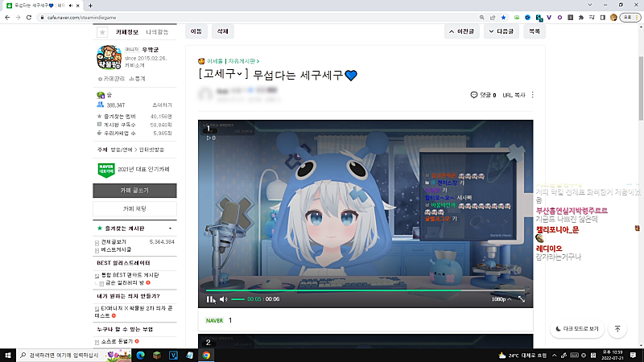Viewport: 644px width, 362px height.
Task: Toggle the browser side panel icon
Action: 602,18
